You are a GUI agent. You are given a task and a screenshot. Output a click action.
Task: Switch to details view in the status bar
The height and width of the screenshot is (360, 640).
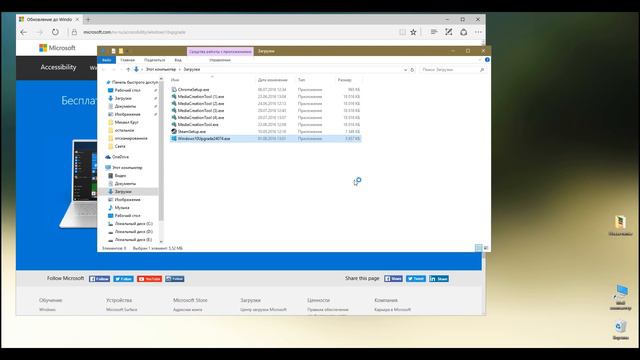pos(478,248)
